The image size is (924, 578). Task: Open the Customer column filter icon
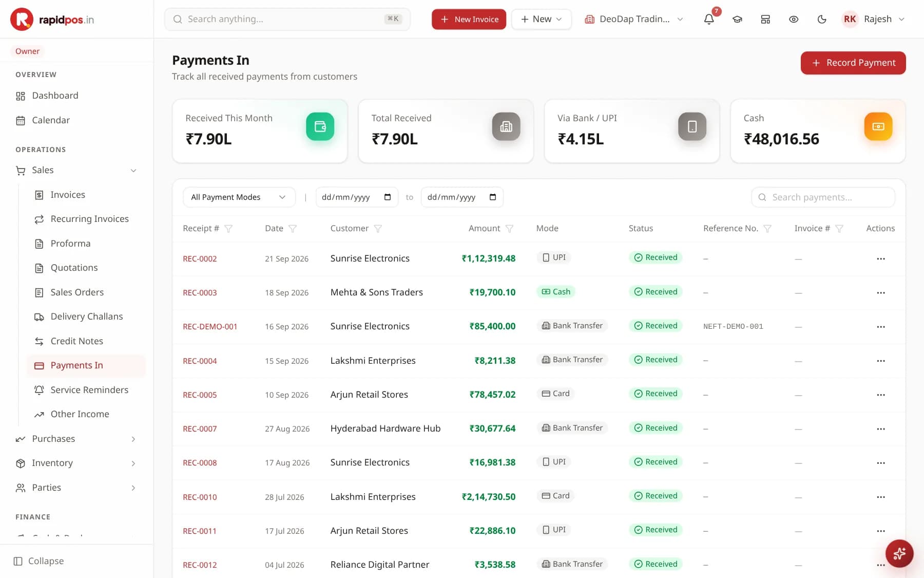378,229
